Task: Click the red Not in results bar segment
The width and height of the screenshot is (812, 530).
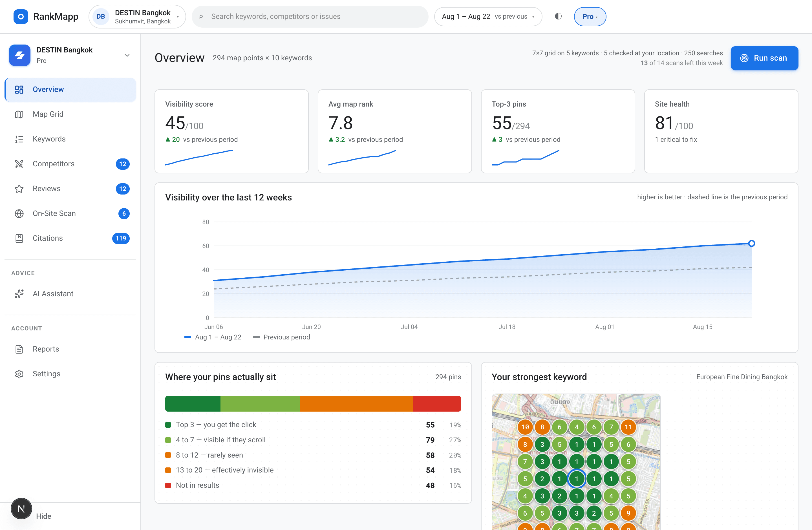Action: pyautogui.click(x=437, y=404)
